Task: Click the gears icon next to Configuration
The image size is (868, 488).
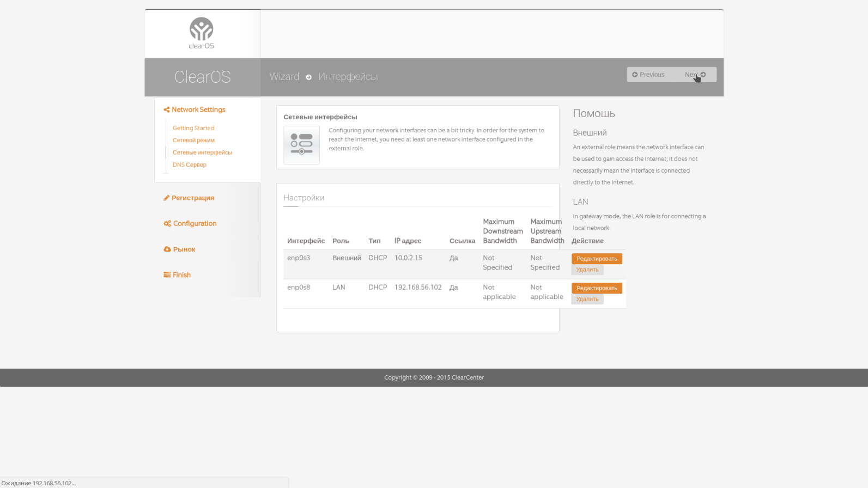Action: (x=167, y=223)
